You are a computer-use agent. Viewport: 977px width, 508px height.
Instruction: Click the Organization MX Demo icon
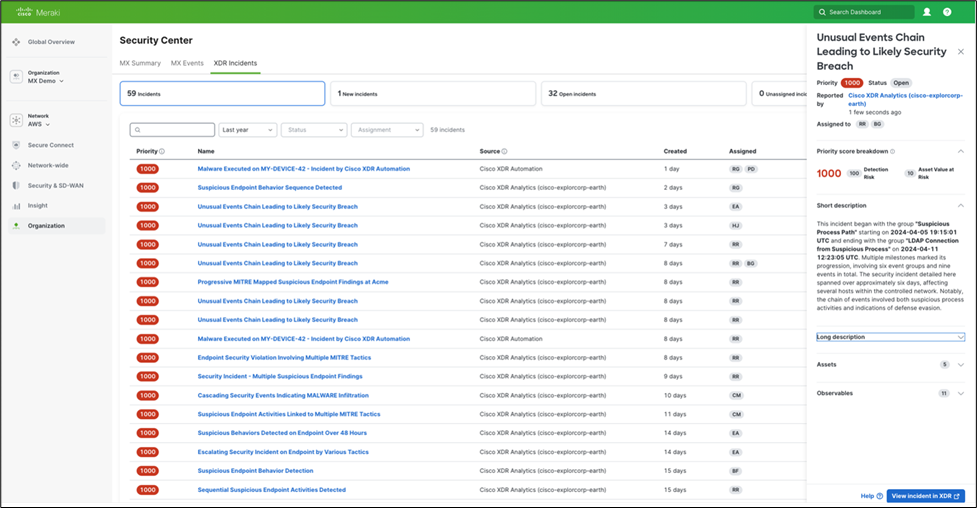(16, 77)
